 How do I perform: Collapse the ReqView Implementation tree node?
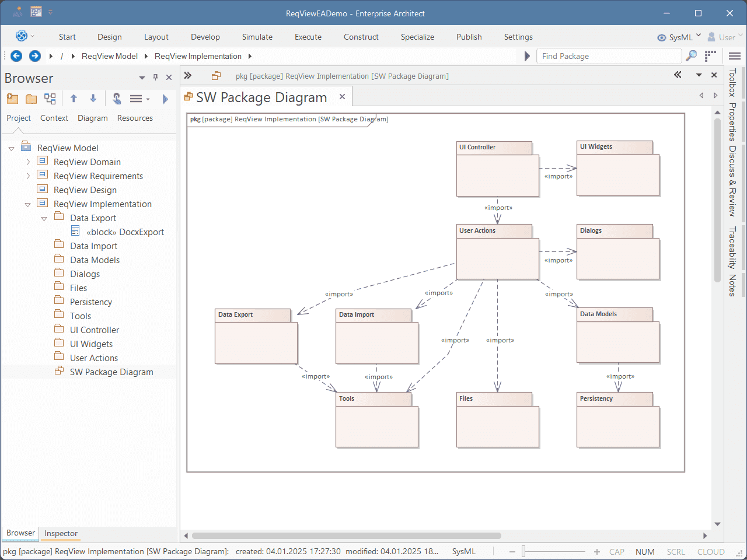27,204
